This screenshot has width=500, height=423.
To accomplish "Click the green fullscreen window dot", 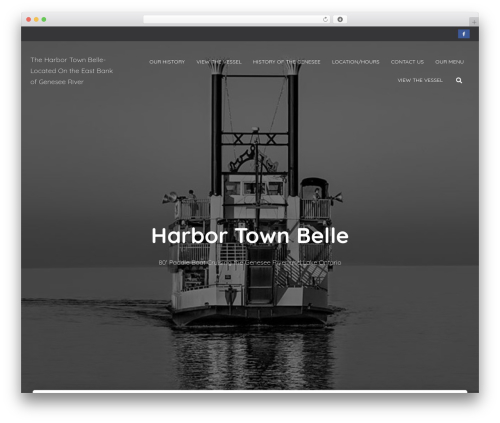I will pos(44,19).
